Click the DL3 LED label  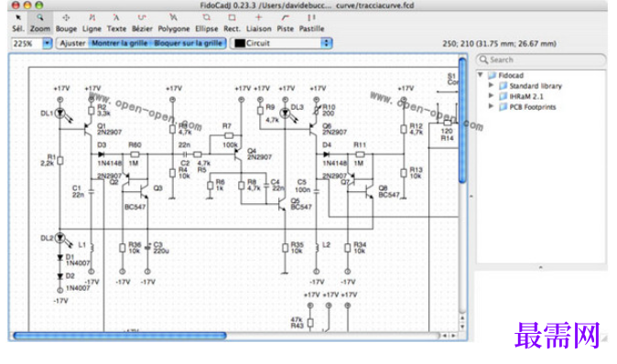click(298, 107)
